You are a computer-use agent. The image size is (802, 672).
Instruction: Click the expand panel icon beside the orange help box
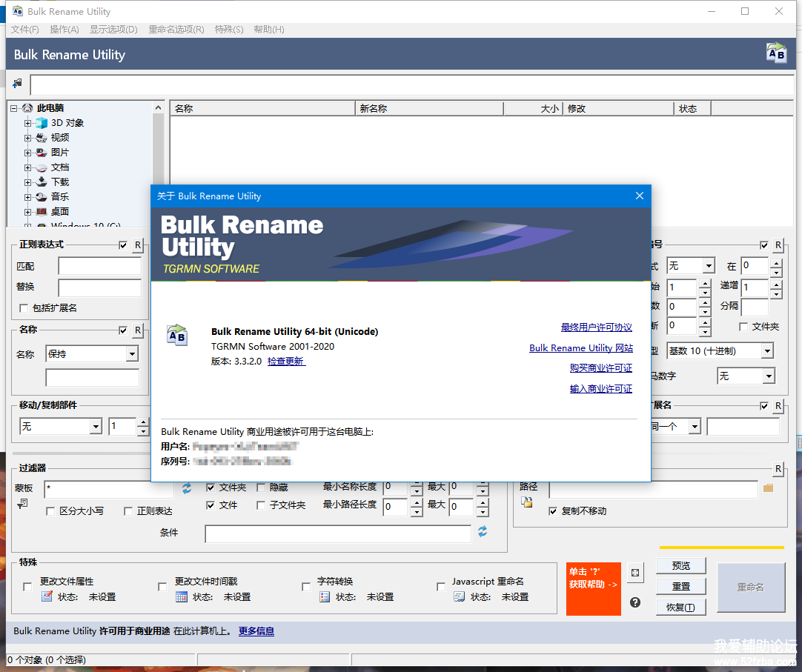click(635, 573)
